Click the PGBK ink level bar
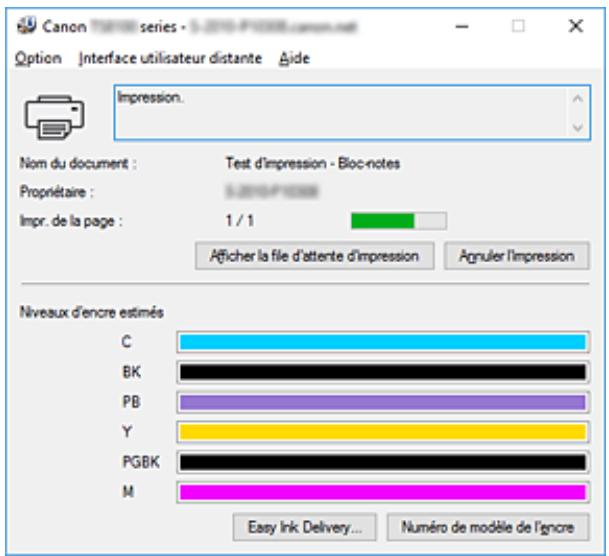Viewport: 609px width, 556px height. 383,462
